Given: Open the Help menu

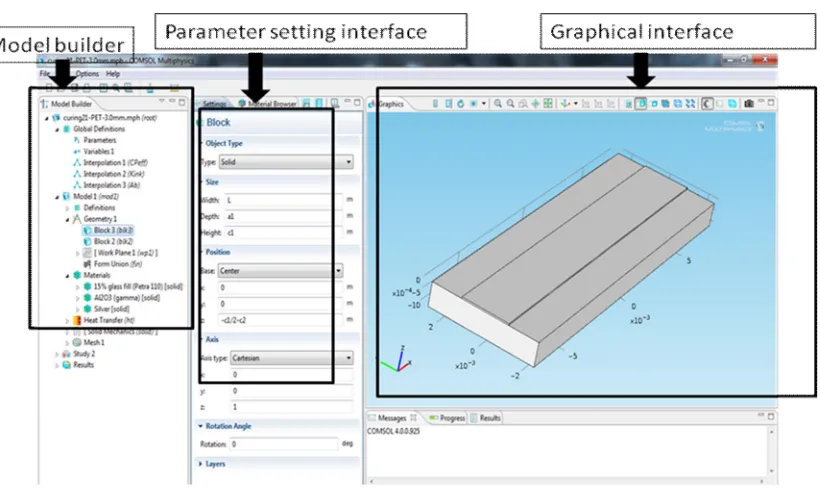Looking at the screenshot, I should 112,74.
